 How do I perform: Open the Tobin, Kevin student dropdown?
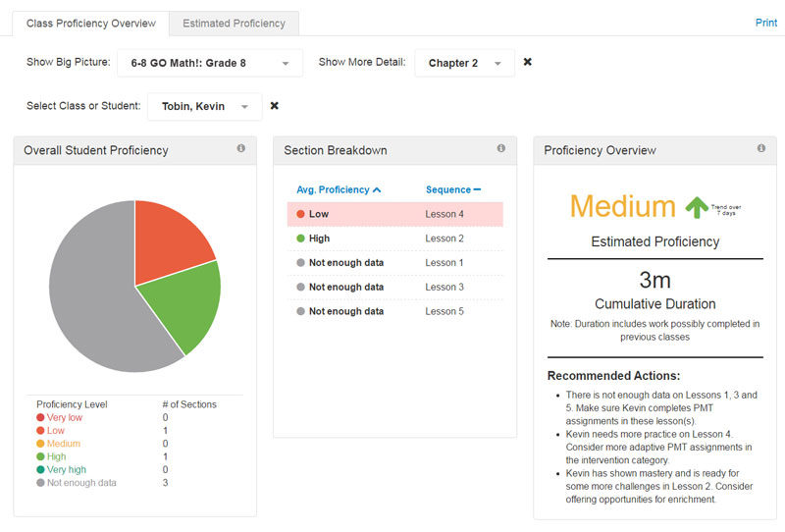(x=204, y=106)
